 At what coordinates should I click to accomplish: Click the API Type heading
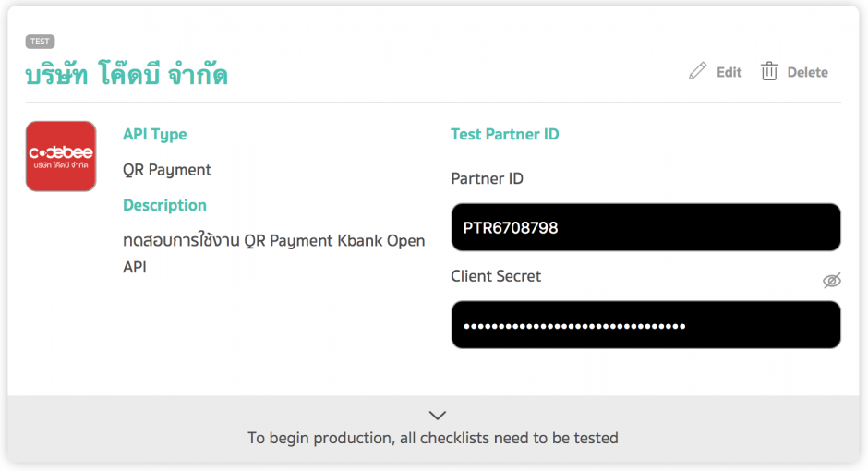[x=154, y=135]
